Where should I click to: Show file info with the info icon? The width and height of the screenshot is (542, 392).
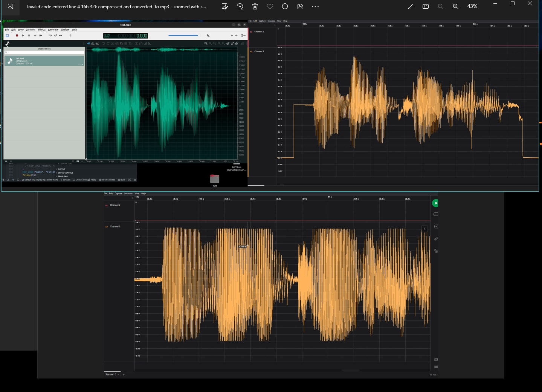[285, 6]
